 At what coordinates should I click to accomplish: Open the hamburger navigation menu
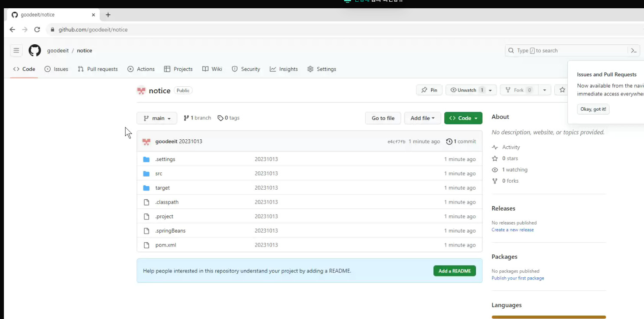[x=16, y=50]
